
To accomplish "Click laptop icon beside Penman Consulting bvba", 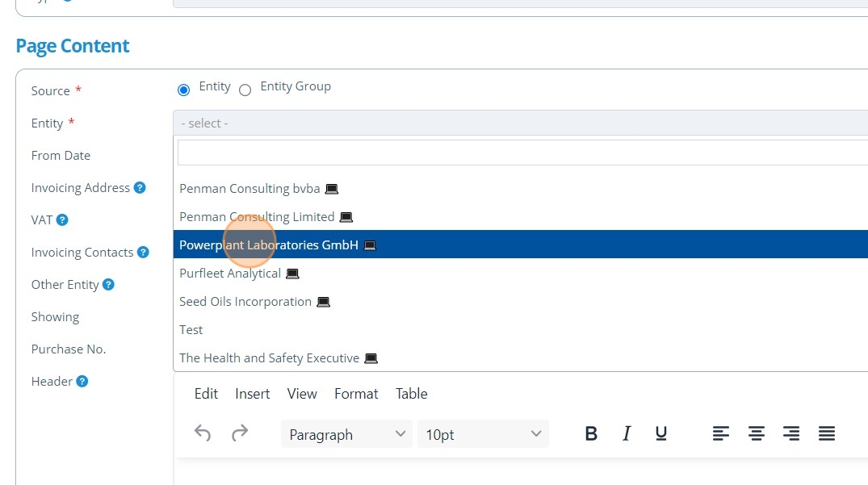I will coord(332,189).
